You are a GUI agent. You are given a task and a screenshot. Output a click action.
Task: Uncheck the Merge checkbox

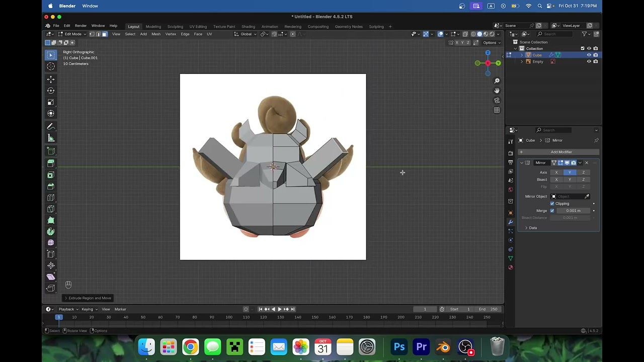click(552, 211)
